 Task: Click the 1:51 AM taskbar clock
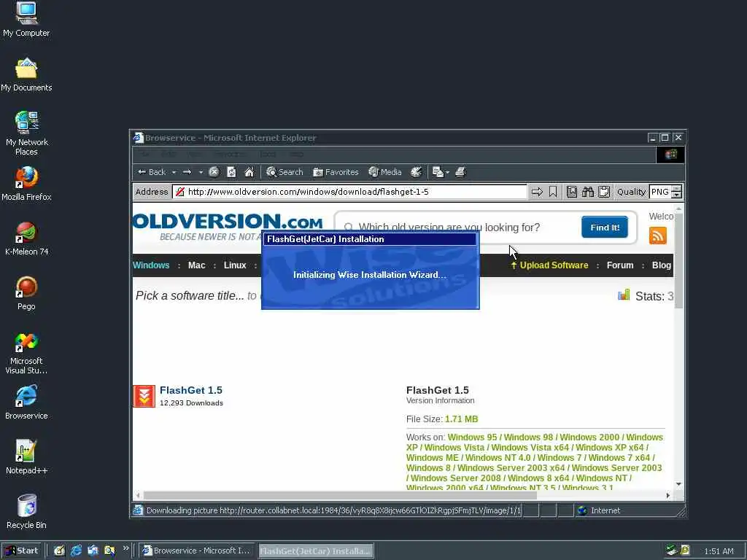tap(719, 551)
